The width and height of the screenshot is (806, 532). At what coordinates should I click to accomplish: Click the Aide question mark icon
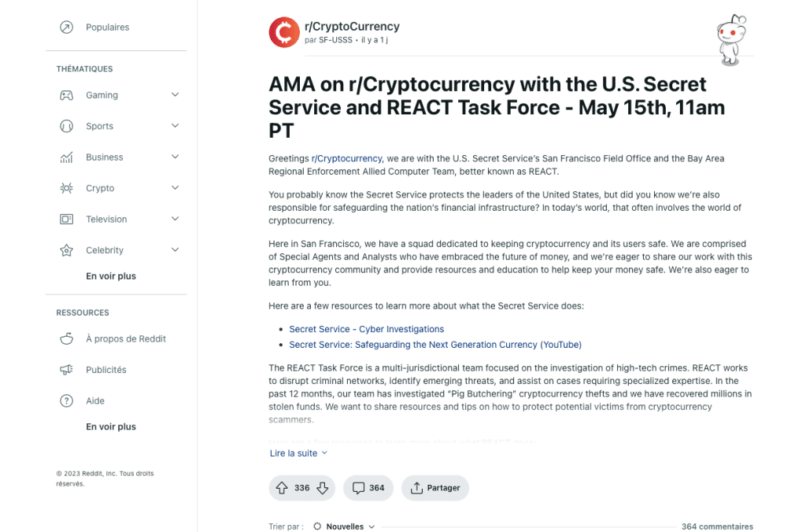(x=66, y=401)
